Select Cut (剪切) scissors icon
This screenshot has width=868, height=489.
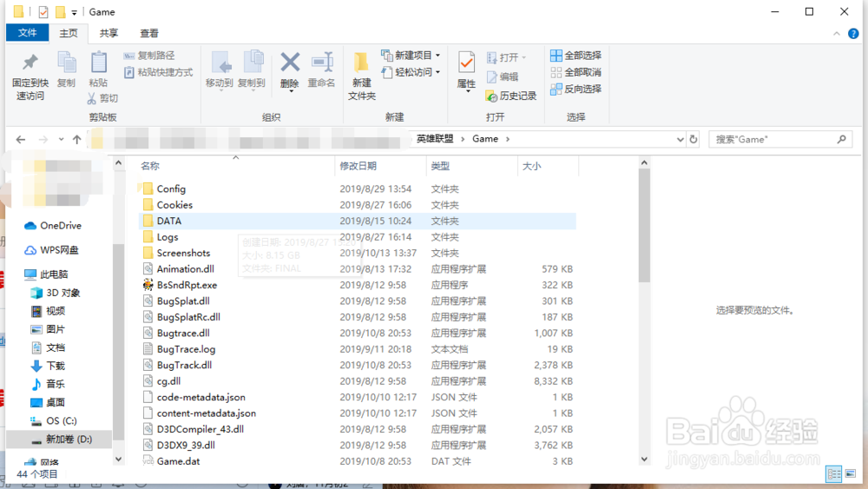coord(92,98)
